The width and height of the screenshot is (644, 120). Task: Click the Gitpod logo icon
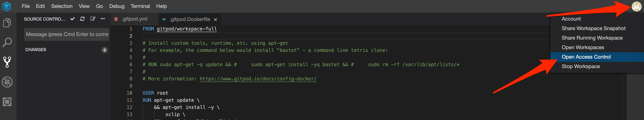pyautogui.click(x=7, y=6)
